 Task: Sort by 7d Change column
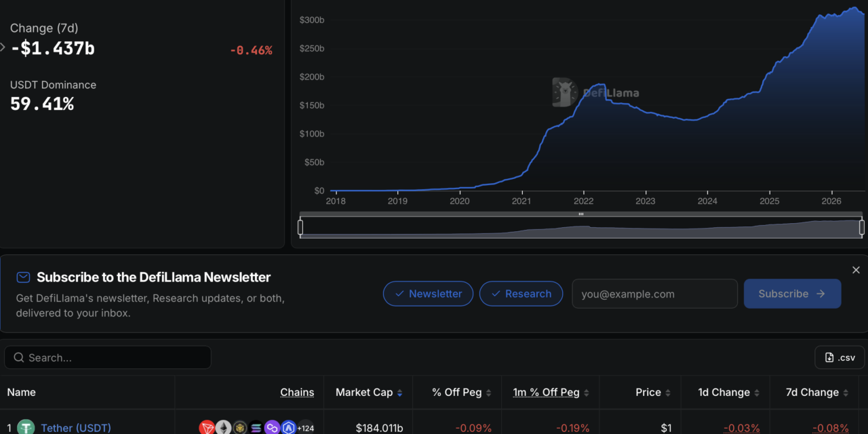coord(817,393)
